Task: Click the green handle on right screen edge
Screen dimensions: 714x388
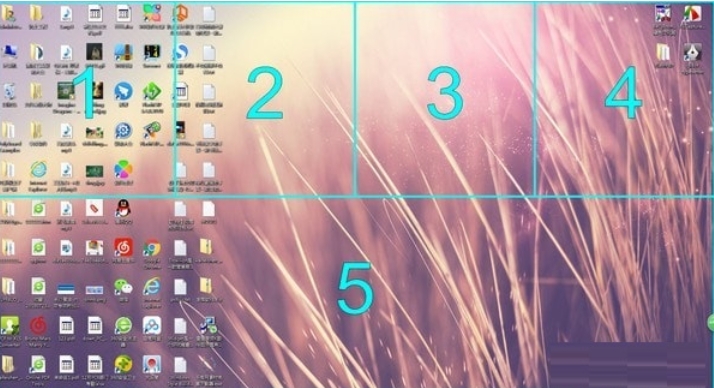Action: [711, 322]
